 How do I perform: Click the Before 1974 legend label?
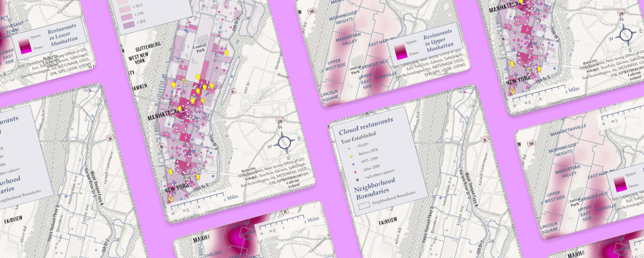pyautogui.click(x=368, y=152)
